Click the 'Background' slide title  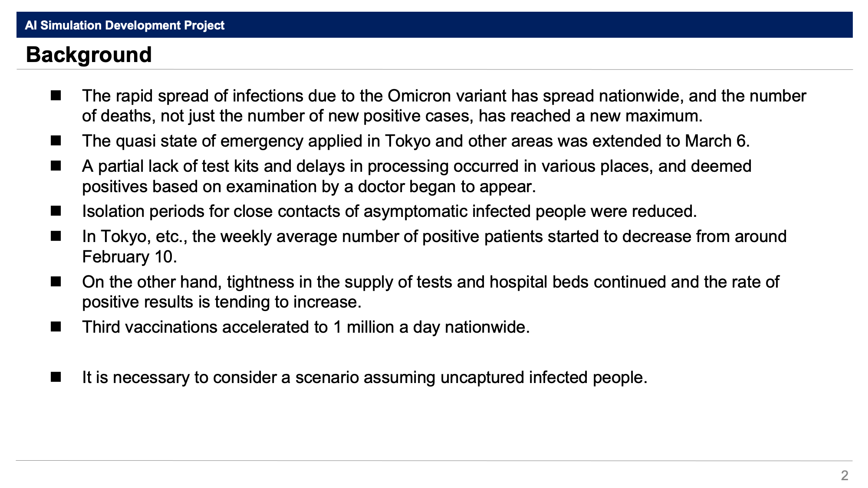(x=89, y=55)
